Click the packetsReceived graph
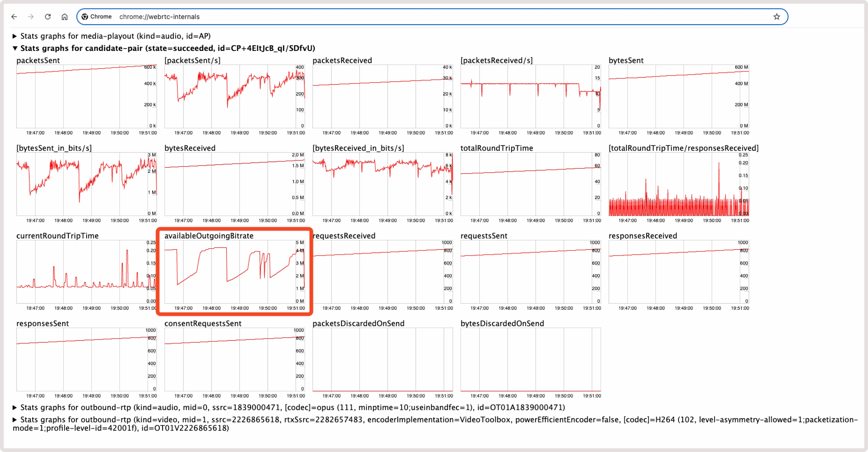The width and height of the screenshot is (868, 452). point(383,96)
